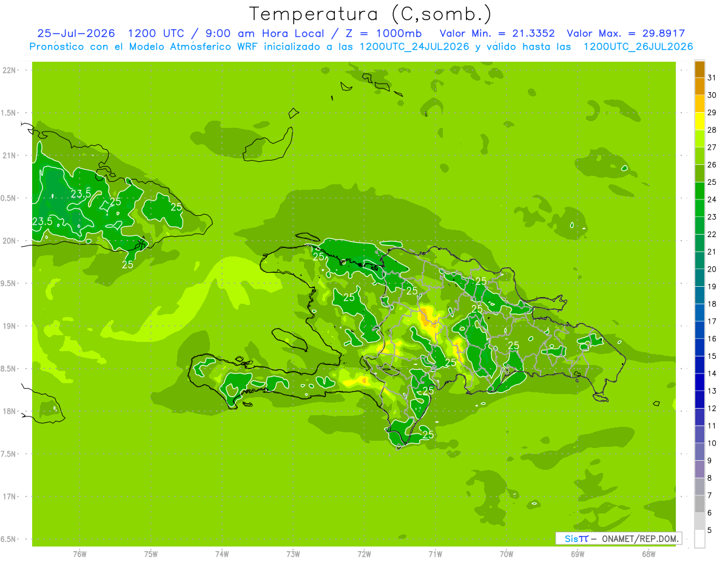Click the '17N' latitude axis label
This screenshot has width=728, height=562.
coord(9,497)
